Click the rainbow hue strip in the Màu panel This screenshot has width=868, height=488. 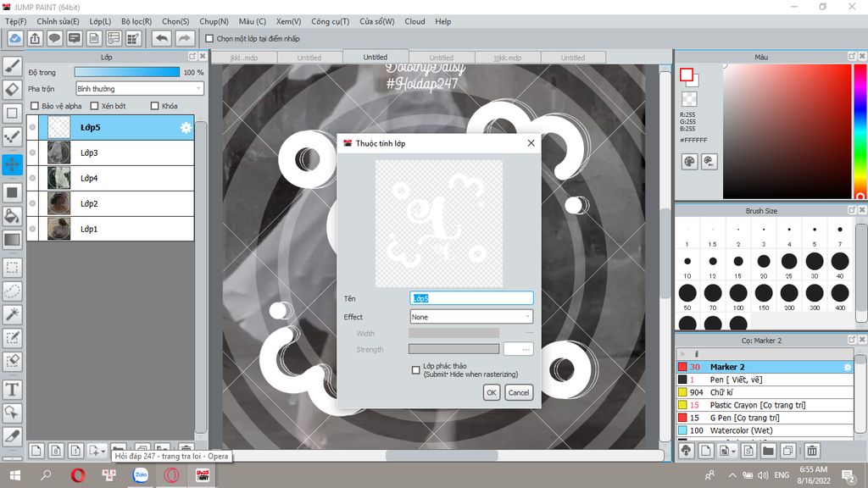point(861,131)
